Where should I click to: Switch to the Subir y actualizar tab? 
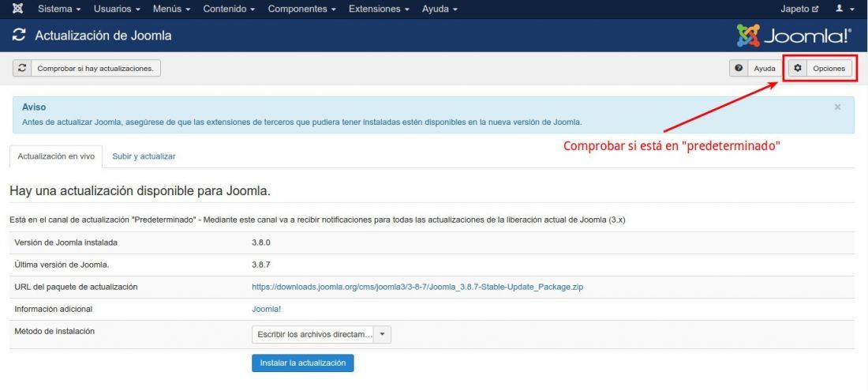pyautogui.click(x=144, y=156)
